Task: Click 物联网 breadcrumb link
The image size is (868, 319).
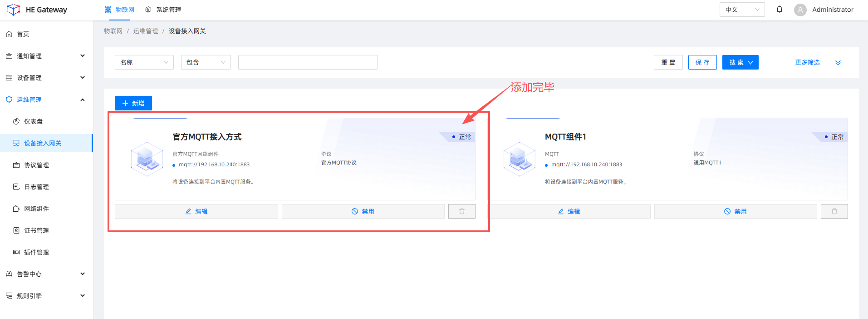Action: pos(113,31)
